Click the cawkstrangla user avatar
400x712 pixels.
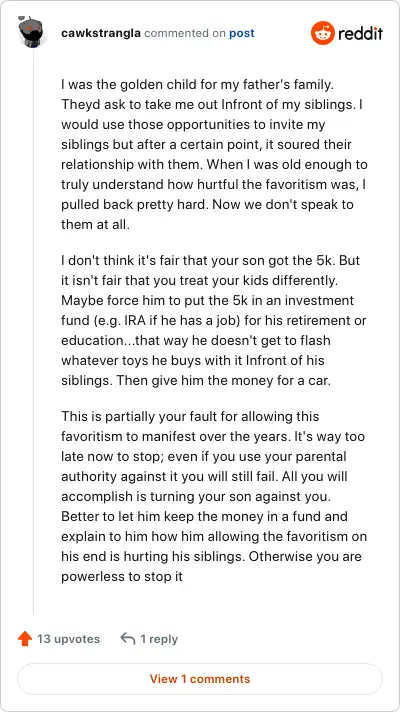(x=30, y=31)
